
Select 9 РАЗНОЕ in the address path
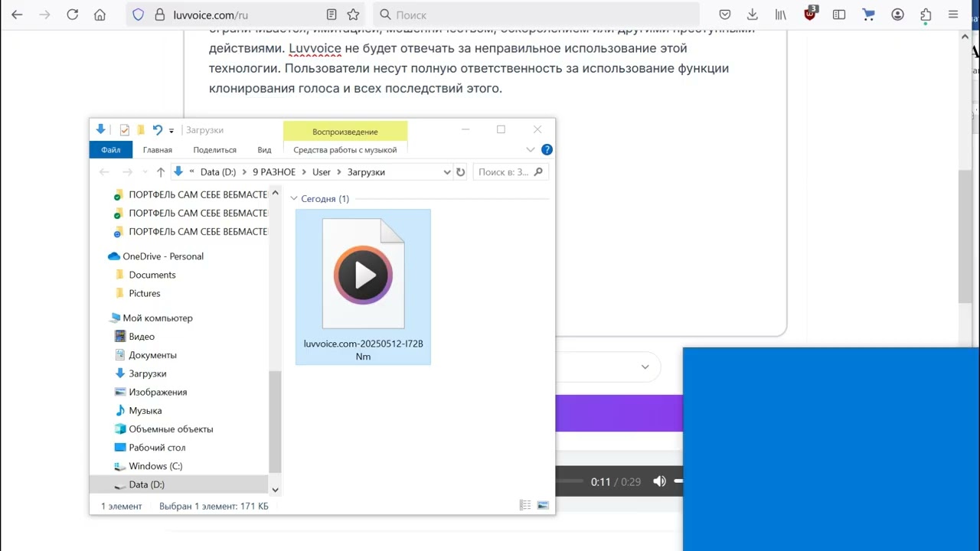click(274, 172)
